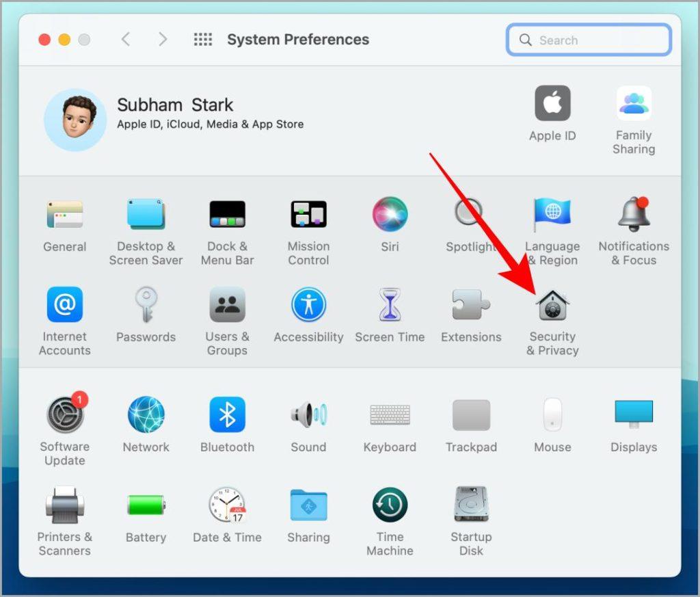Open Notifications & Focus settings

tap(634, 214)
